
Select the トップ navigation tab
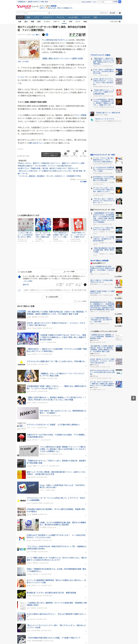tap(20, 17)
